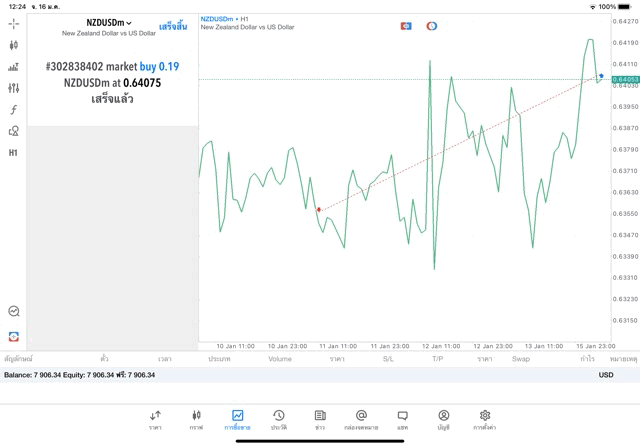This screenshot has width=640, height=447.
Task: Tap the blue เสร็จสิ้น (Done) button
Action: click(x=173, y=27)
